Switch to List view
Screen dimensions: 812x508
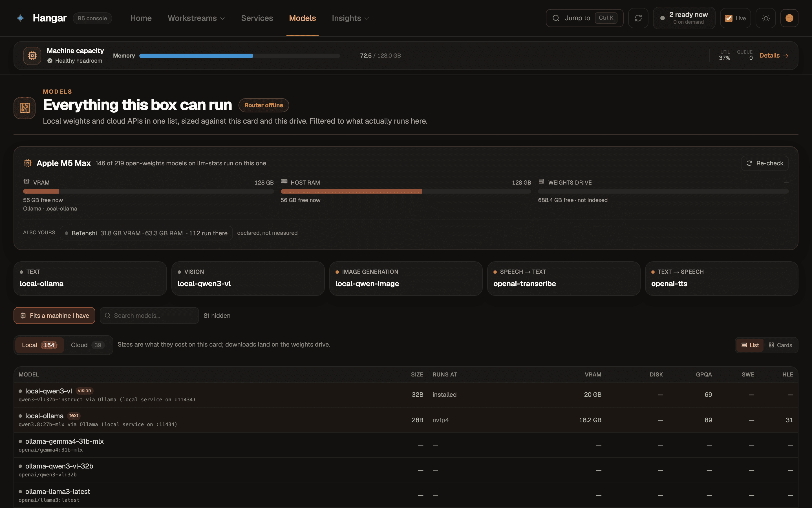tap(750, 345)
